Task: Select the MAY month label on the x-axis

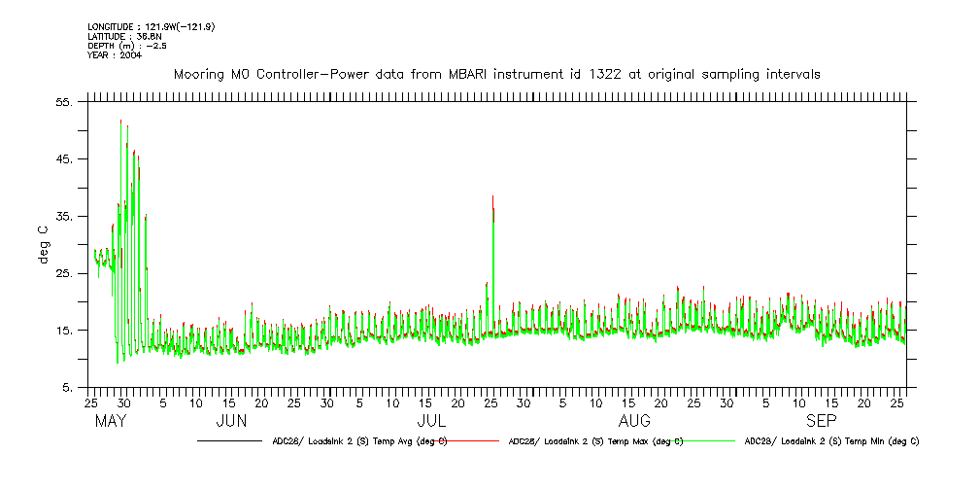Action: pos(112,421)
